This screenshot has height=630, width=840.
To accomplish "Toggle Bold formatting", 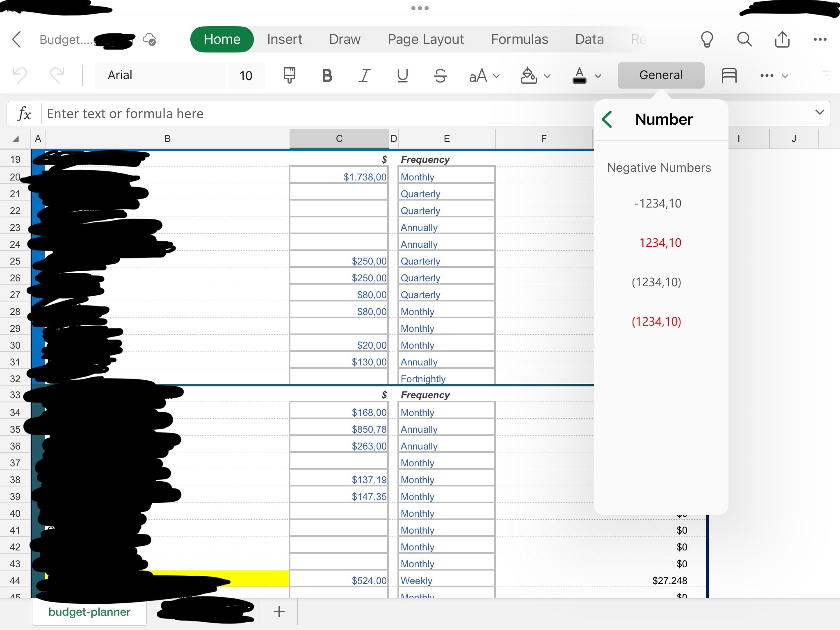I will pos(327,75).
